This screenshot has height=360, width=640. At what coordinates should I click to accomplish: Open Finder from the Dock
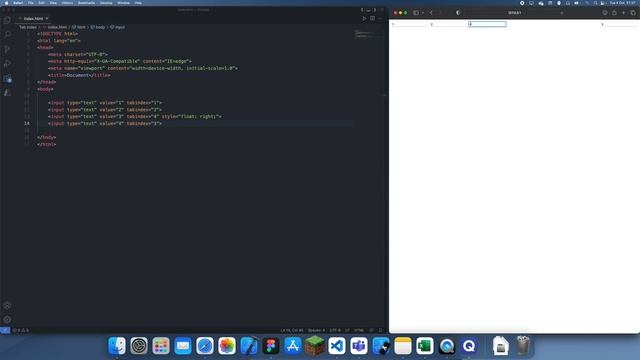[117, 346]
